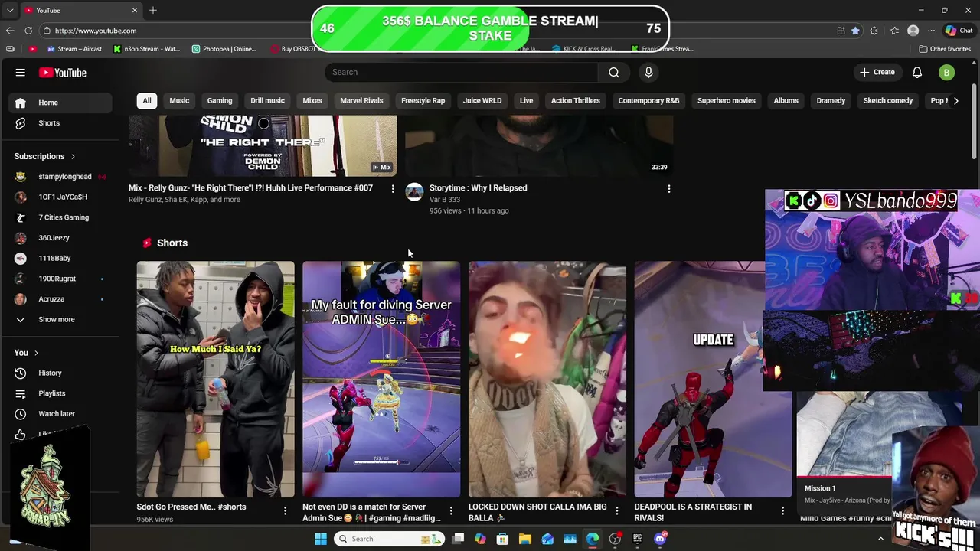Click the YouTube logo
980x551 pixels.
[x=63, y=73]
